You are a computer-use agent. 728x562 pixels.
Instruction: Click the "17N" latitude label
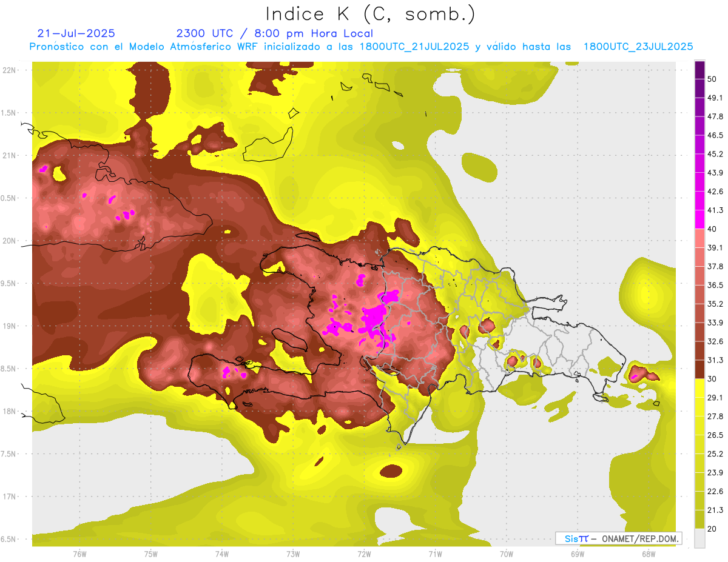click(x=8, y=497)
